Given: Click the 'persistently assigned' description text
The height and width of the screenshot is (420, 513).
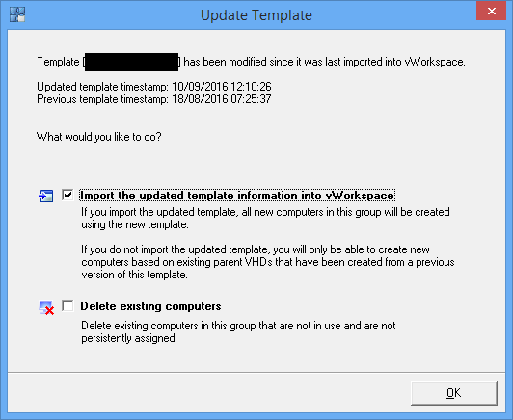Looking at the screenshot, I should coord(238,331).
